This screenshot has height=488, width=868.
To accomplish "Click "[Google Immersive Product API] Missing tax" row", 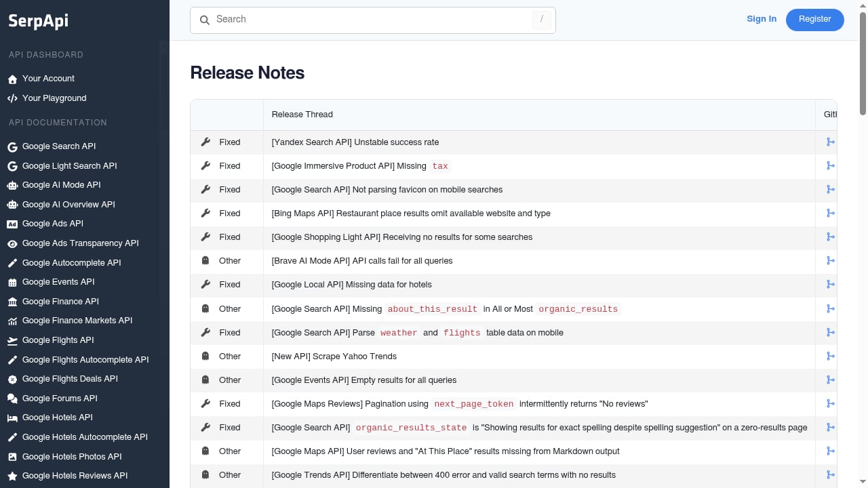I will click(x=361, y=166).
